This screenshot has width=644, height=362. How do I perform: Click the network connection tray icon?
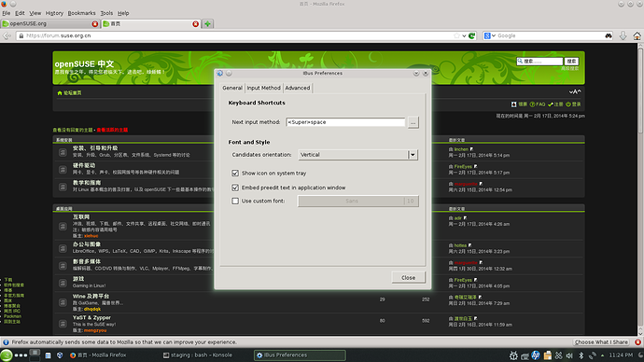[593, 355]
